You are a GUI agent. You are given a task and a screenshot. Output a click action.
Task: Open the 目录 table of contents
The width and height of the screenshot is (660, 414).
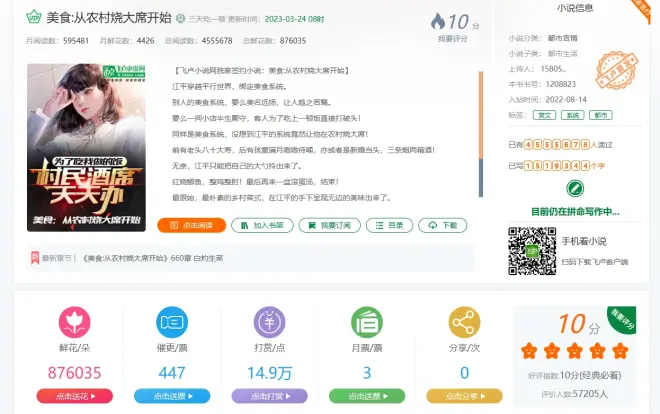390,226
